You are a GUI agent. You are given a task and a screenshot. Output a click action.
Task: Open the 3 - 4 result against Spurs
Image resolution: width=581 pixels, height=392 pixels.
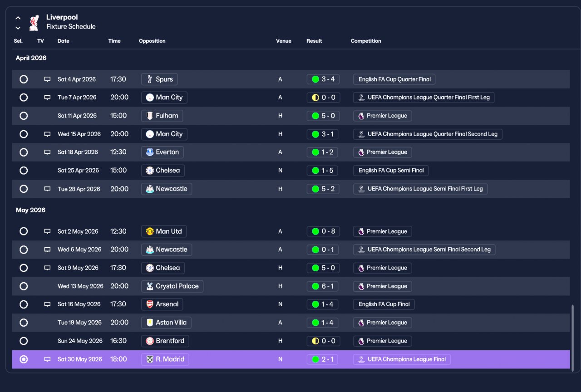pos(323,79)
